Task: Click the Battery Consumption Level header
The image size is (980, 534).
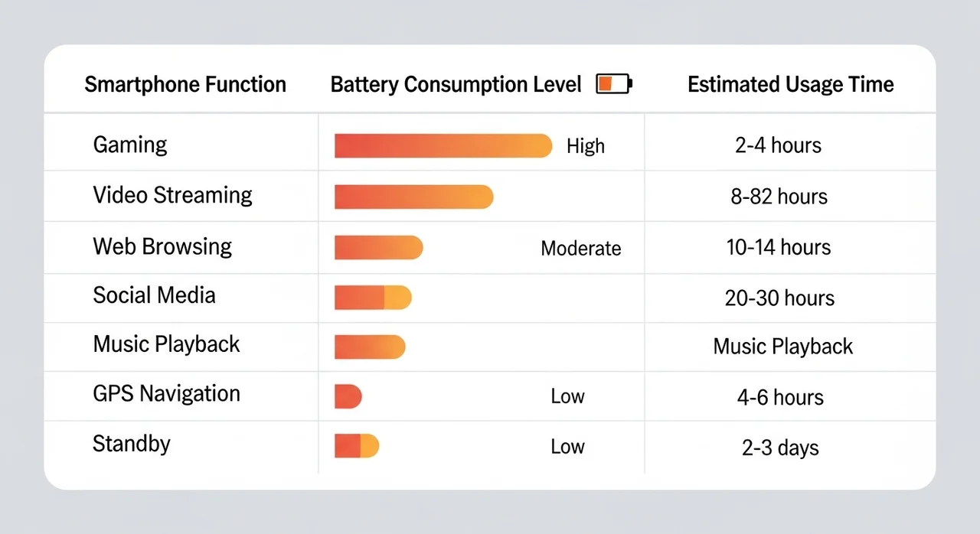Action: point(456,84)
